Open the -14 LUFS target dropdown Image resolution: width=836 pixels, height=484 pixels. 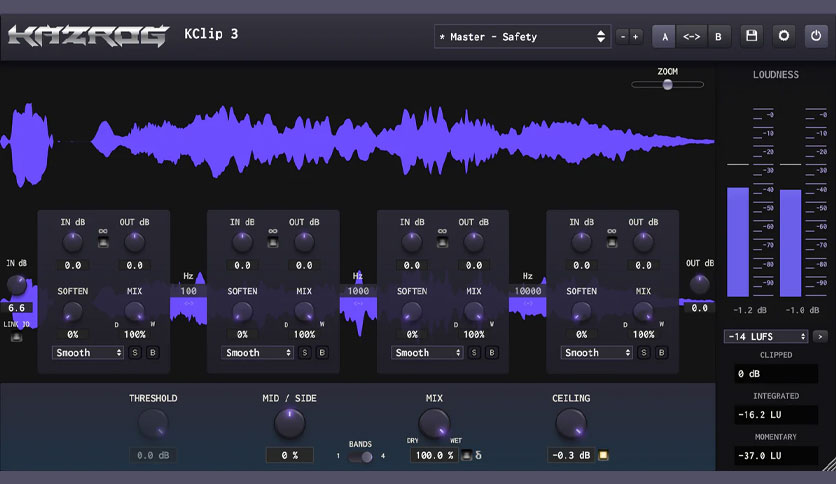[766, 337]
